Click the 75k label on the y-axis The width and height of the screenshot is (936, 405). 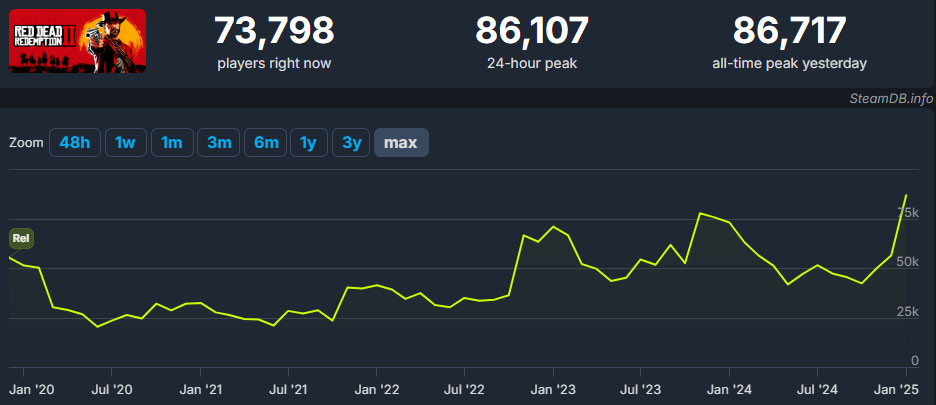(x=909, y=213)
